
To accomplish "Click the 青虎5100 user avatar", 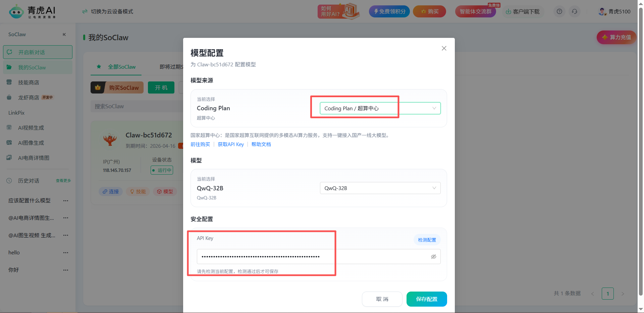I will (602, 12).
